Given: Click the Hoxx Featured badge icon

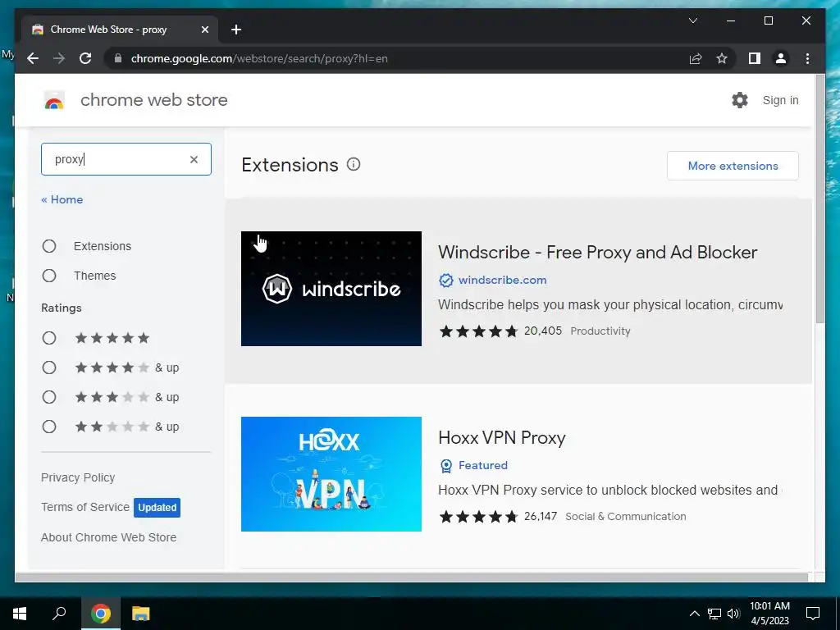Looking at the screenshot, I should pos(445,466).
